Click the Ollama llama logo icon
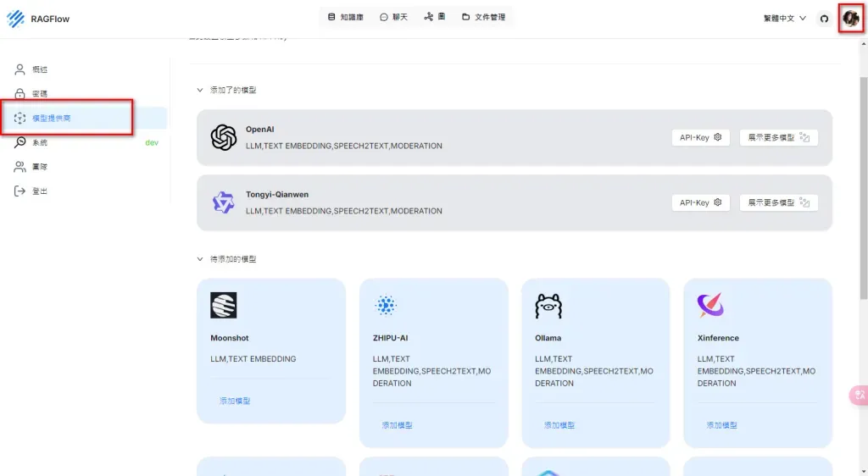 point(548,305)
